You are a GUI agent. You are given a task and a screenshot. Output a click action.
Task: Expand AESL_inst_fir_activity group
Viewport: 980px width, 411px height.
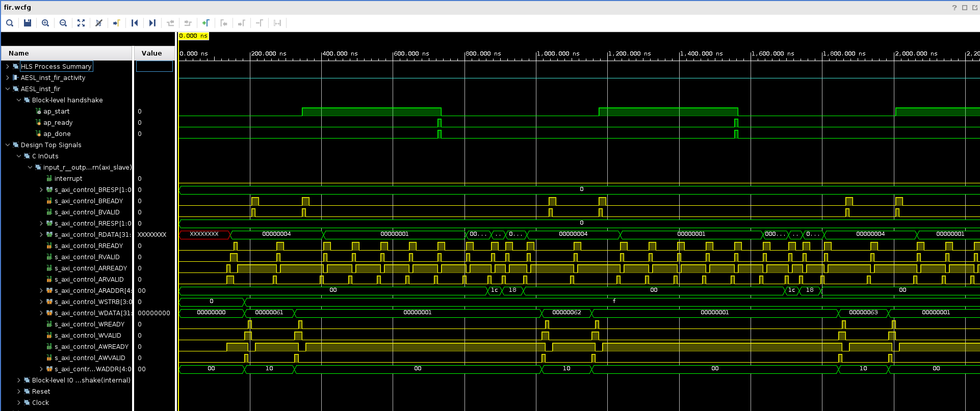click(8, 78)
